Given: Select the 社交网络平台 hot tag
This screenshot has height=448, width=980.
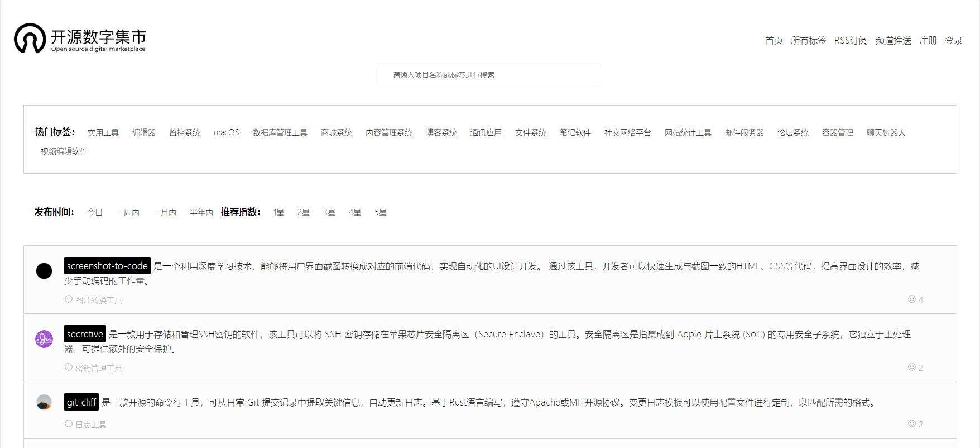Looking at the screenshot, I should click(628, 132).
